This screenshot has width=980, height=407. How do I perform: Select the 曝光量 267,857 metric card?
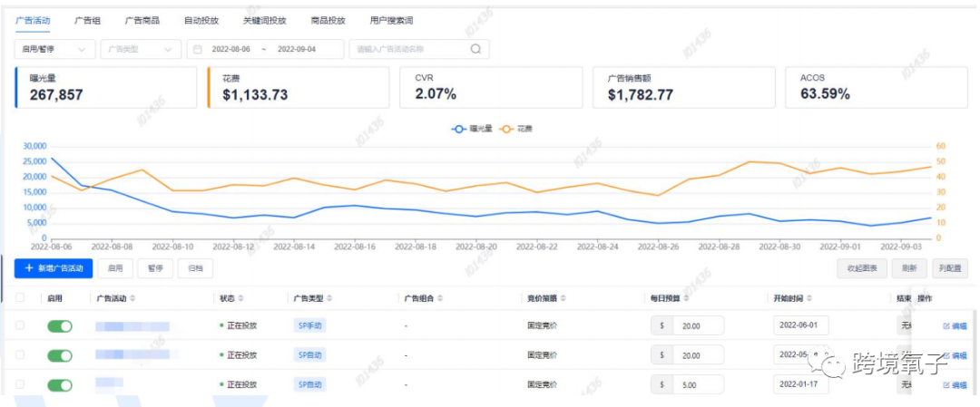point(105,87)
